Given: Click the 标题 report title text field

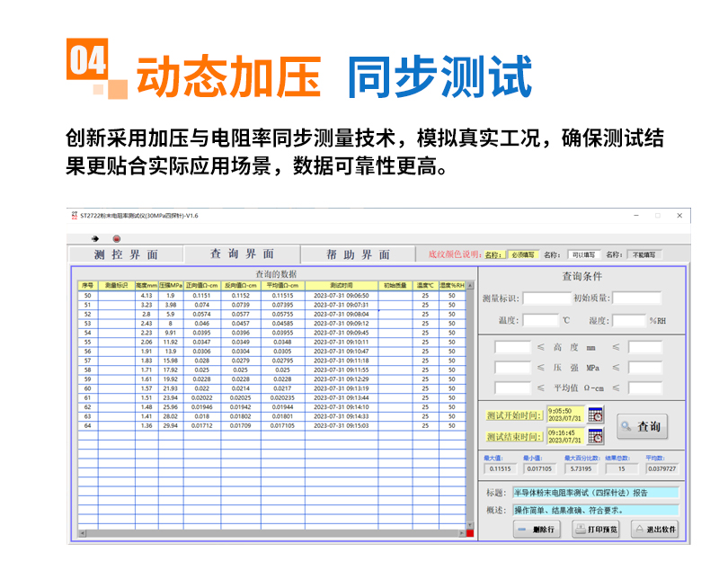Looking at the screenshot, I should click(595, 493).
